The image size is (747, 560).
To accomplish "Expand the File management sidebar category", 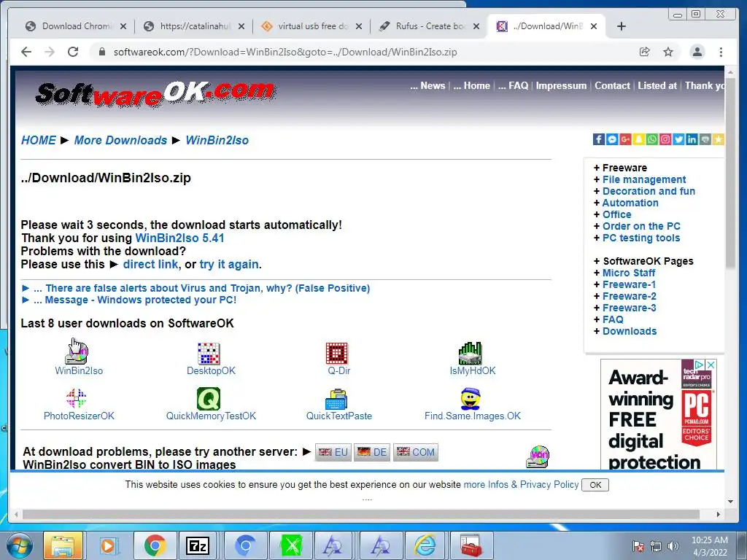I will pos(644,179).
